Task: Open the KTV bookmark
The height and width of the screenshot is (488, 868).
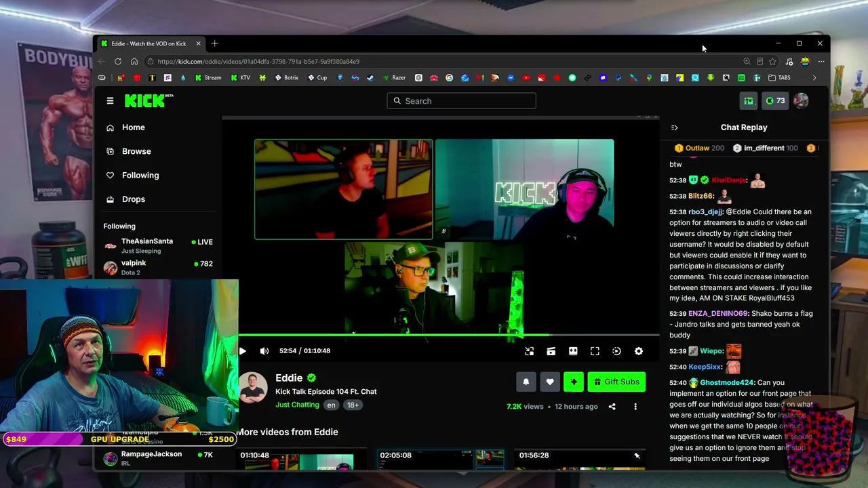Action: [241, 78]
